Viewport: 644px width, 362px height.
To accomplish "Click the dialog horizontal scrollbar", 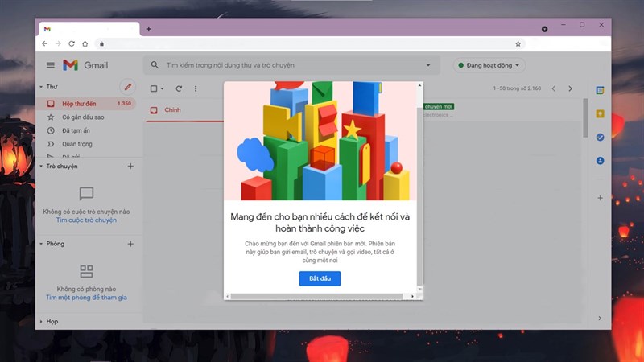I will (x=316, y=296).
